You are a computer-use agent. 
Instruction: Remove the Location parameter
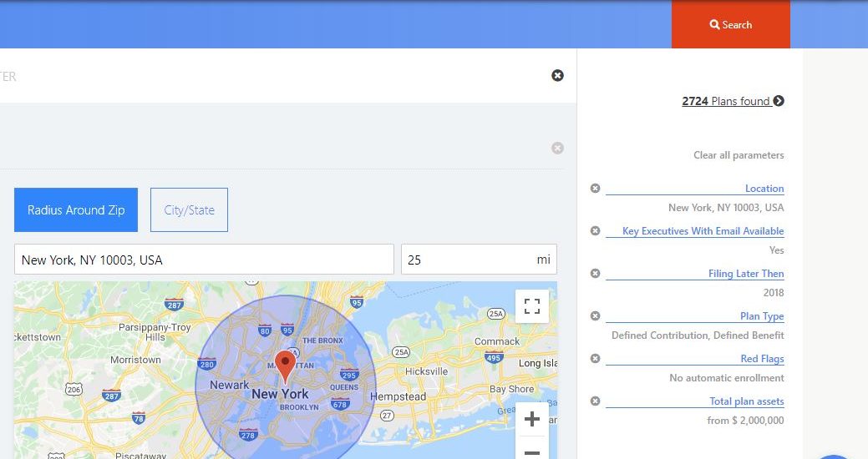coord(595,189)
